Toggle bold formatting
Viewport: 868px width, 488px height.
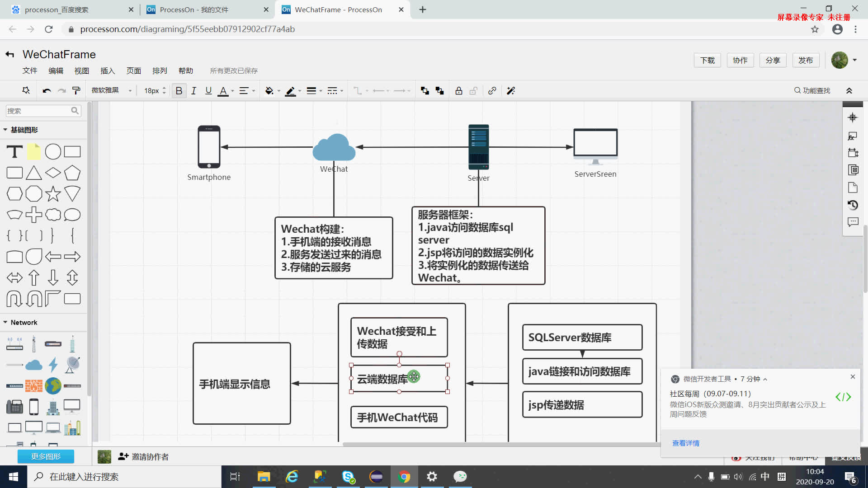179,91
